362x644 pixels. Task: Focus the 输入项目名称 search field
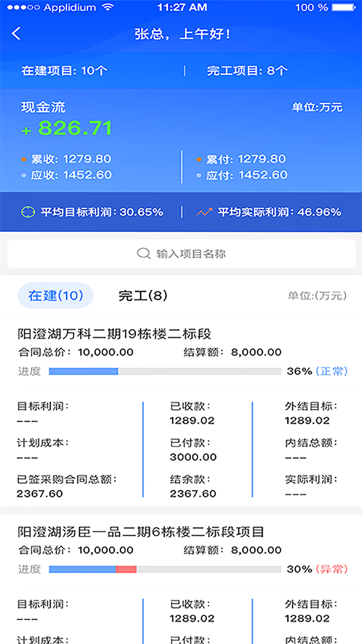[x=191, y=254]
